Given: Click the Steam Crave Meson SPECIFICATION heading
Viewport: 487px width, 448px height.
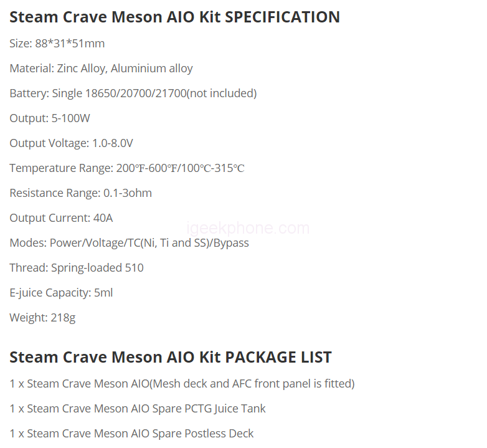Looking at the screenshot, I should click(174, 17).
